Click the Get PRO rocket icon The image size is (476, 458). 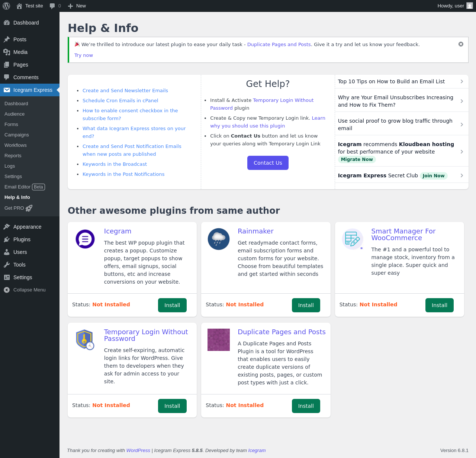29,208
